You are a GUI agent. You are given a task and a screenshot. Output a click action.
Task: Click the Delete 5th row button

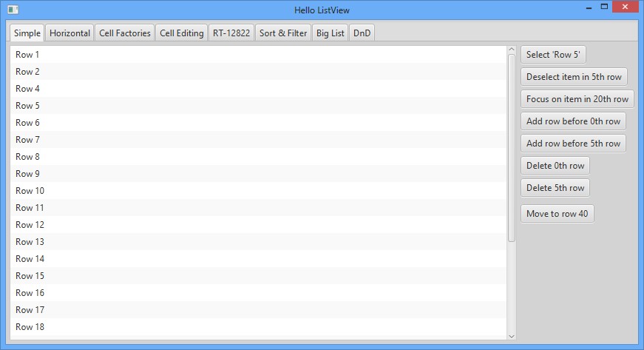[x=555, y=188]
